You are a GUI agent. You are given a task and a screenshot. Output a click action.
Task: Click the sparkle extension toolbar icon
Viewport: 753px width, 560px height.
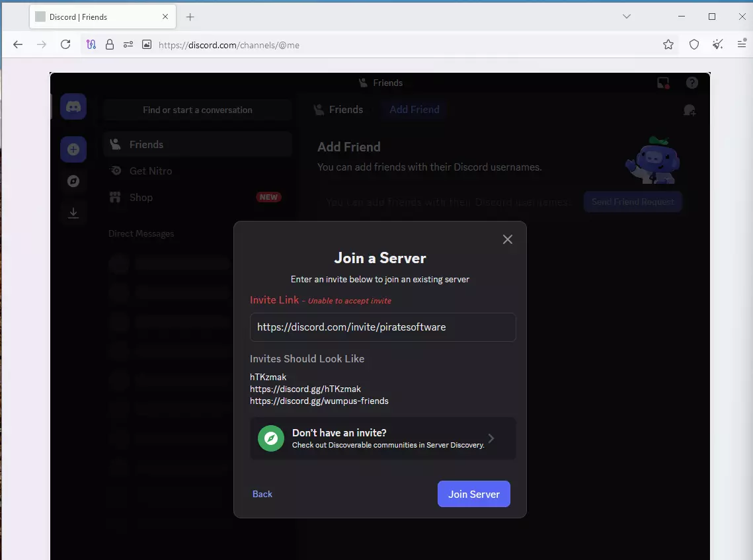click(x=717, y=45)
